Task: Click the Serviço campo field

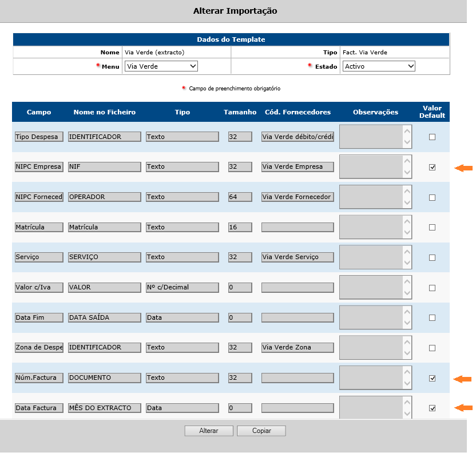Action: 39,257
